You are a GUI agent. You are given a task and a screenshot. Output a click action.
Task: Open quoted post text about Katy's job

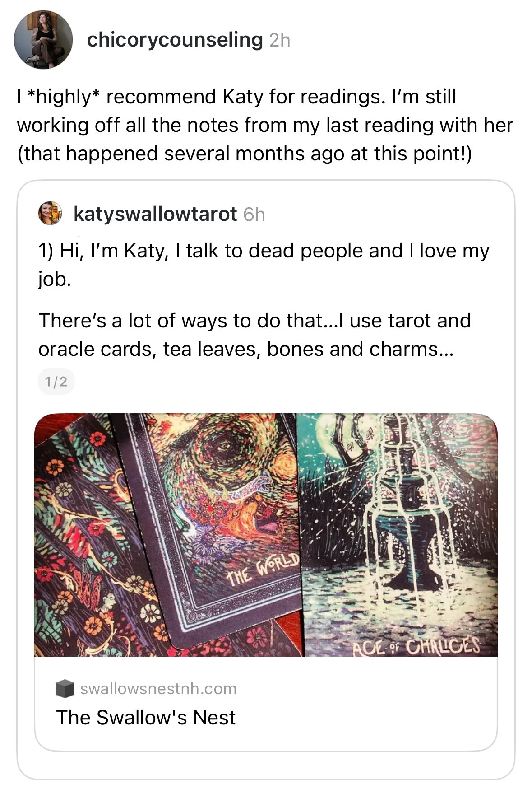[264, 265]
